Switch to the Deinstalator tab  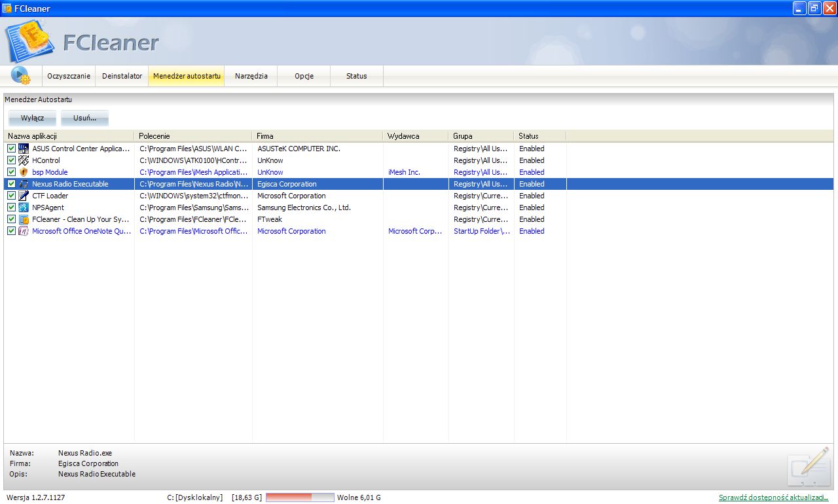point(122,76)
